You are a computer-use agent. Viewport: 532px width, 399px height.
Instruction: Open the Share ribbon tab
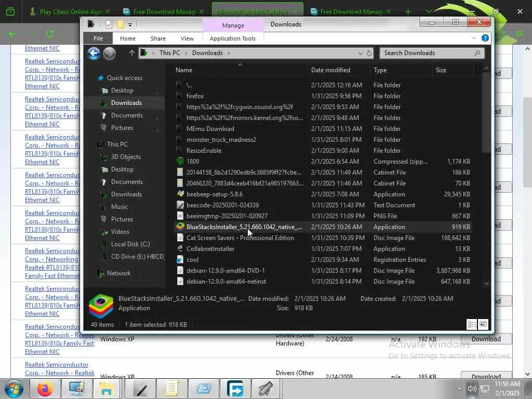tap(158, 38)
